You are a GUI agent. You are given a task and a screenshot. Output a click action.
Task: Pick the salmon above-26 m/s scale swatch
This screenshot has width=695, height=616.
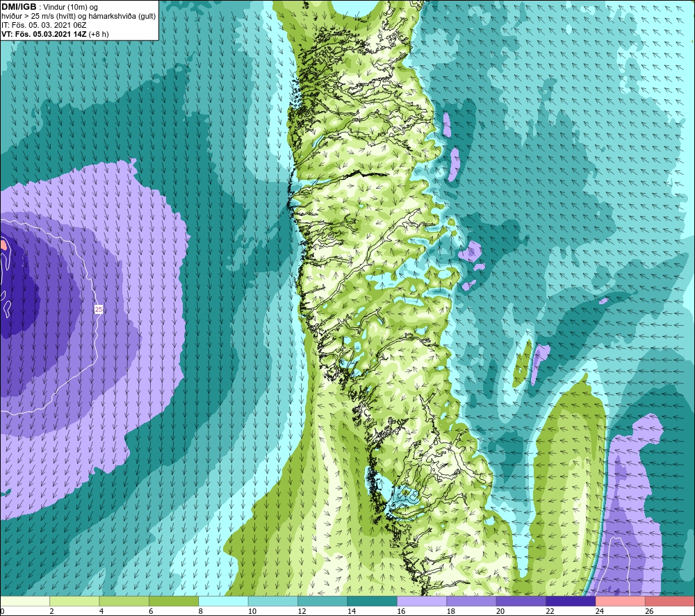tap(670, 601)
